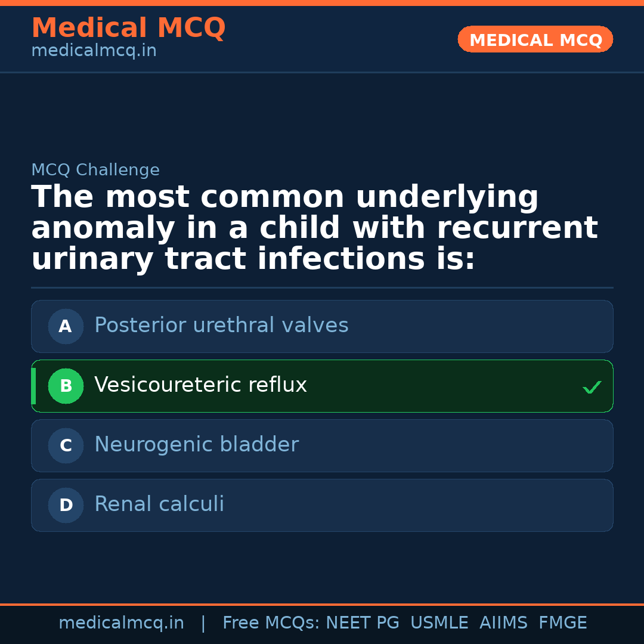The height and width of the screenshot is (644, 644).
Task: Select the letter C circle icon
Action: point(66,445)
